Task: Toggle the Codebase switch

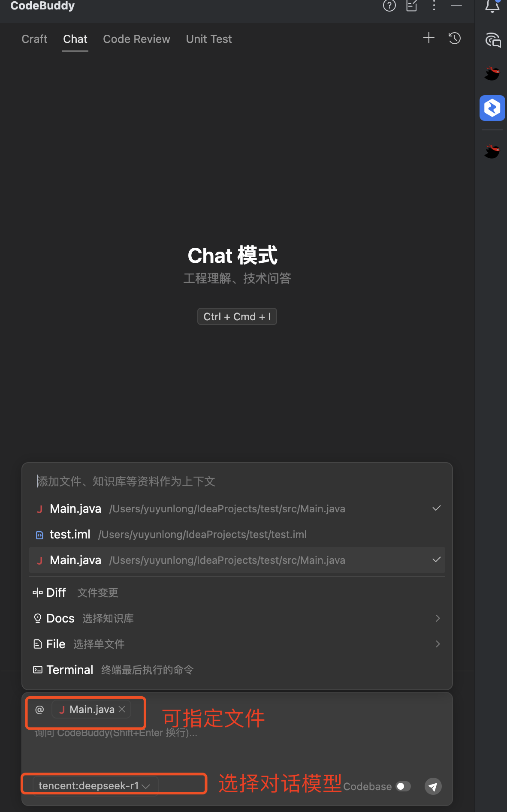Action: (x=403, y=786)
